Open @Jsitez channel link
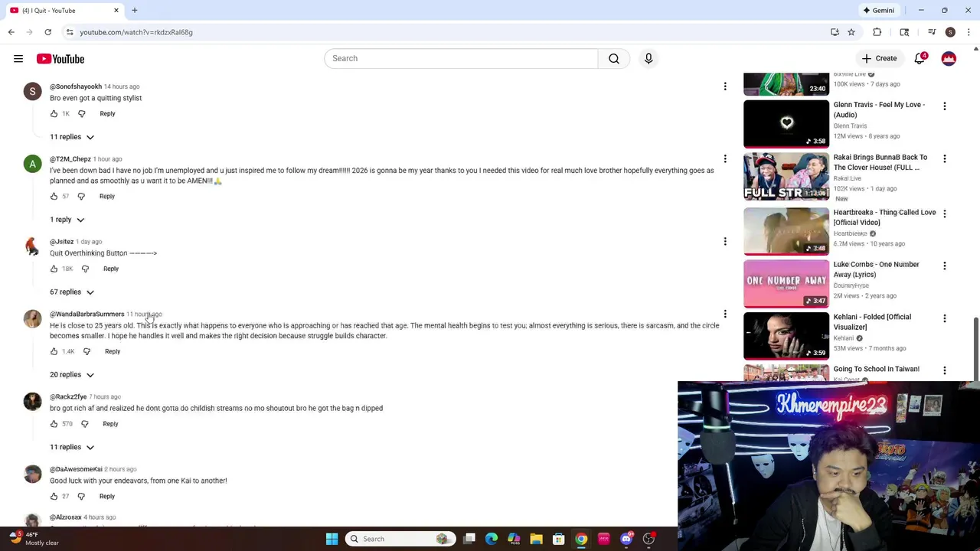Viewport: 980px width, 551px height. [61, 242]
